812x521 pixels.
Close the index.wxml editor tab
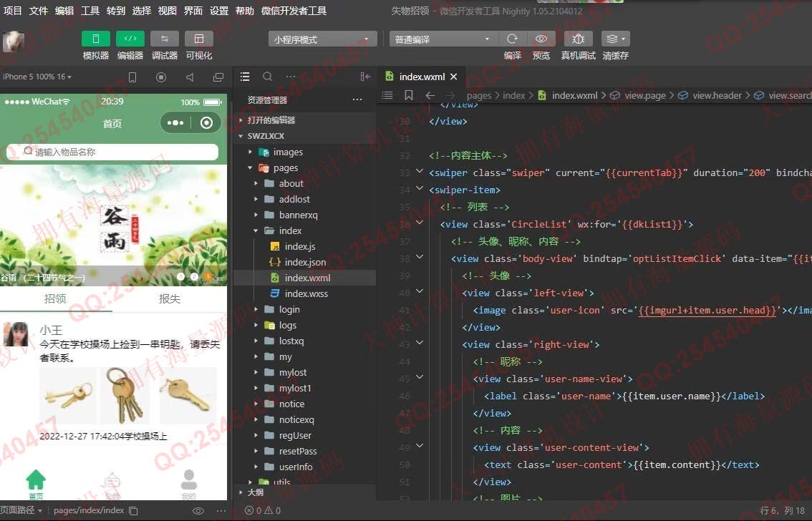click(454, 77)
